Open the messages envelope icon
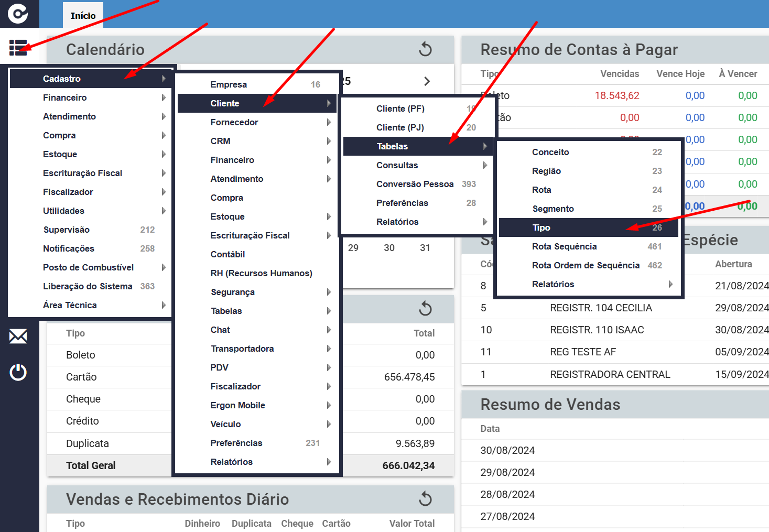 point(18,336)
